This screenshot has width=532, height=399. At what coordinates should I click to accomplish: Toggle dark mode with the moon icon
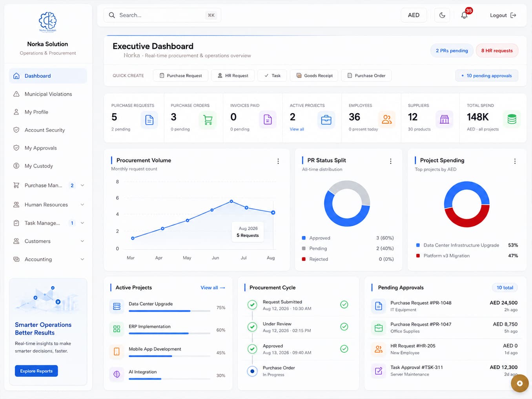(x=442, y=15)
